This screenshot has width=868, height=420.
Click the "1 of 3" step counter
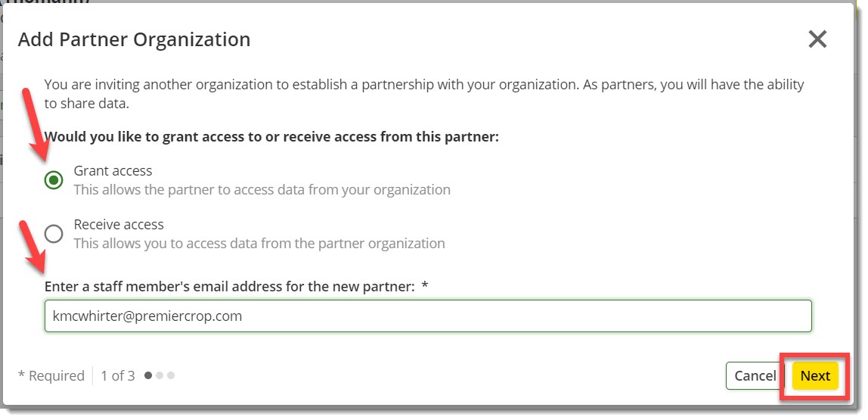117,376
